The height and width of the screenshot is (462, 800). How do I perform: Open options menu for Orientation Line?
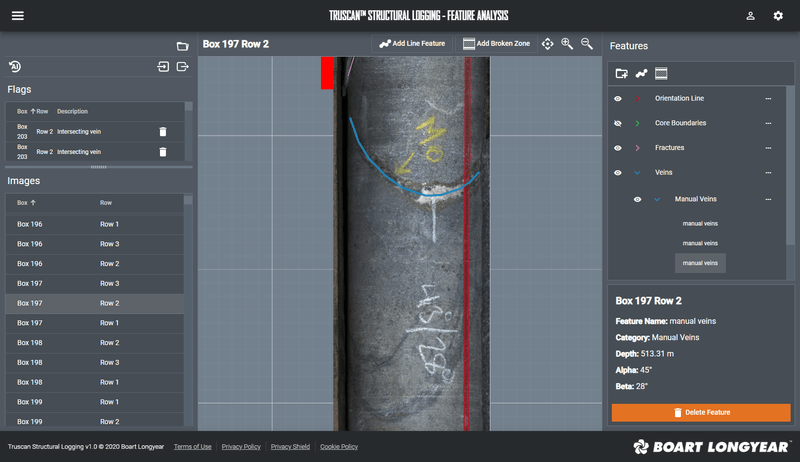click(x=768, y=99)
